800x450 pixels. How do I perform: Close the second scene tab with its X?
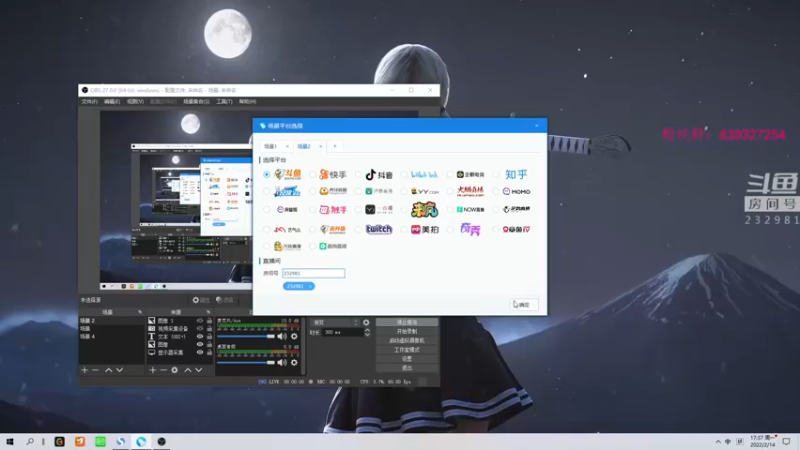(x=320, y=146)
